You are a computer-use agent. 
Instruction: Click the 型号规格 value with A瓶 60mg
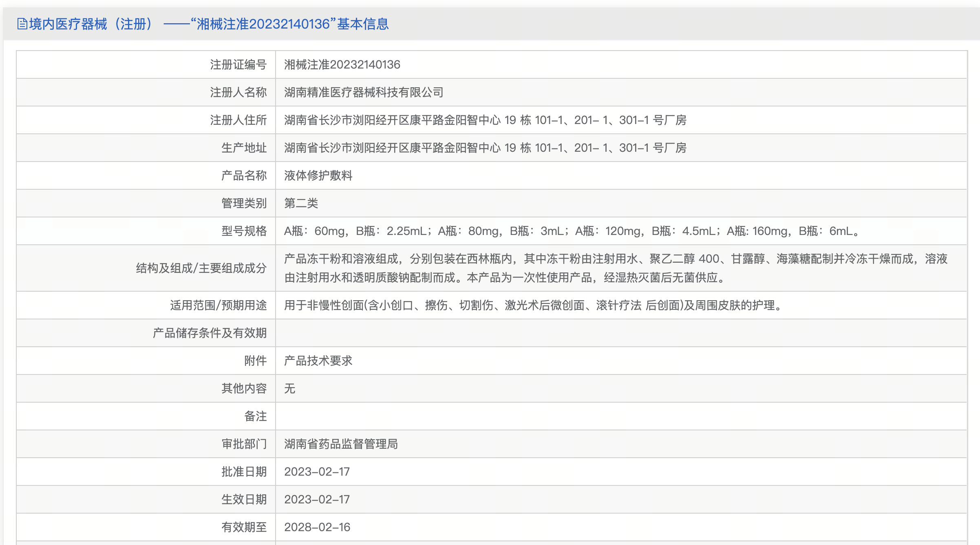click(572, 231)
